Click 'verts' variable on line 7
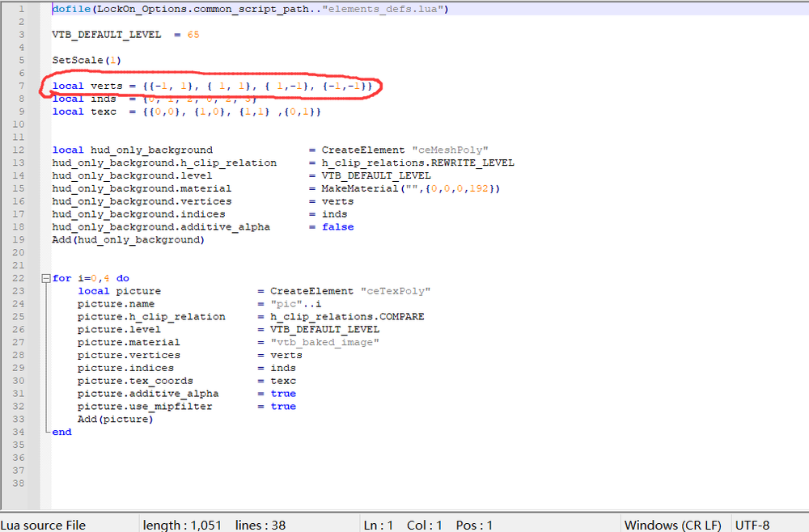The image size is (809, 532). (x=107, y=86)
